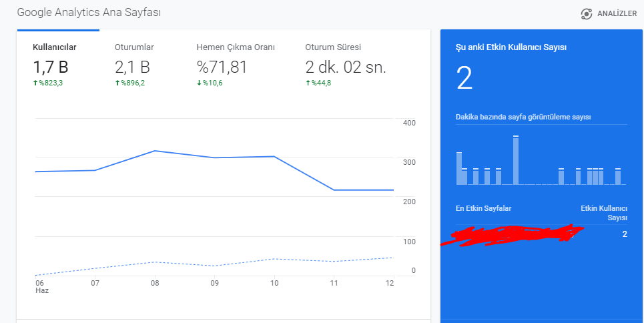Screen dimensions: 644x323
Task: Click the solid line peak at 08
Action: 154,151
